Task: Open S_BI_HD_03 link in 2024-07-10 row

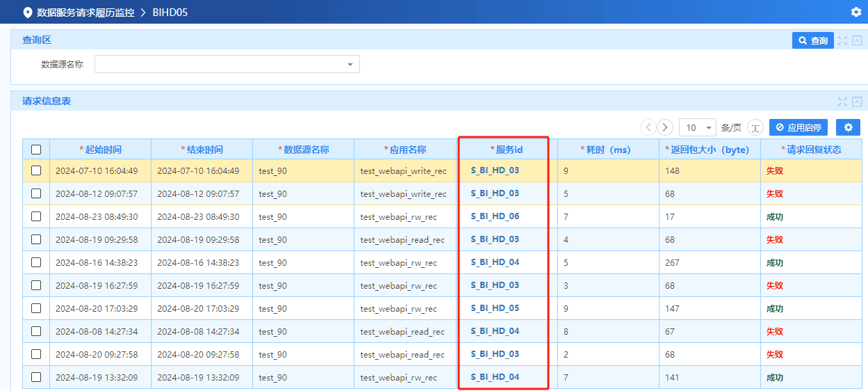Action: click(x=495, y=170)
